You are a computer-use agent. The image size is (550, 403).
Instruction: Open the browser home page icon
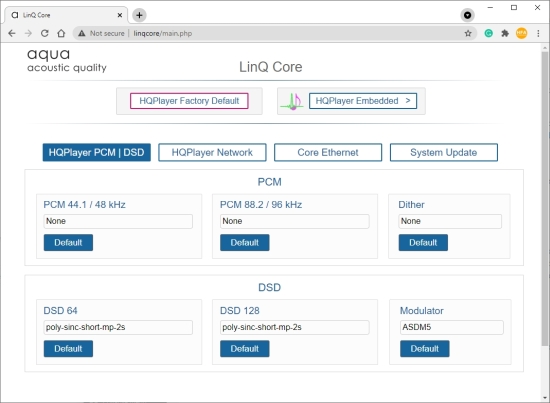click(61, 33)
